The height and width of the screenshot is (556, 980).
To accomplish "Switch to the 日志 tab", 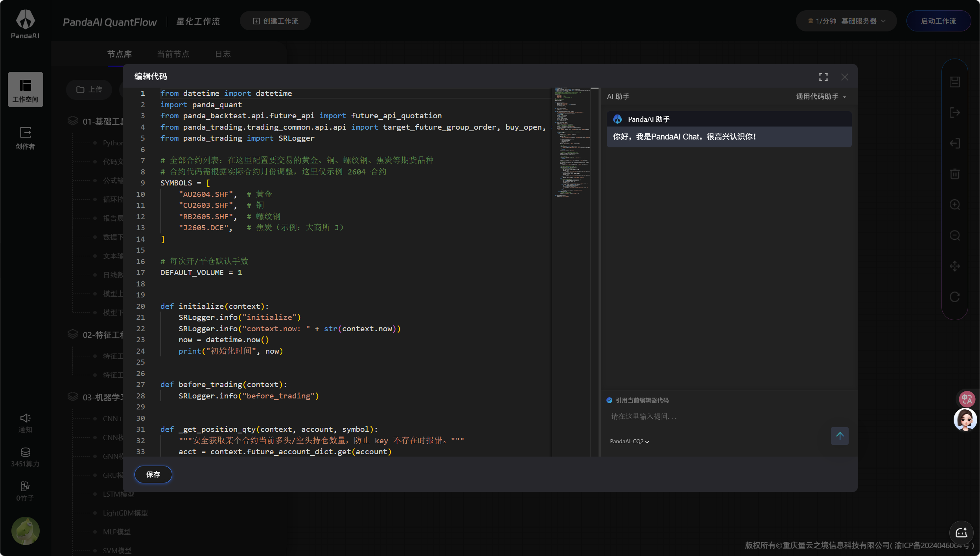I will tap(223, 54).
